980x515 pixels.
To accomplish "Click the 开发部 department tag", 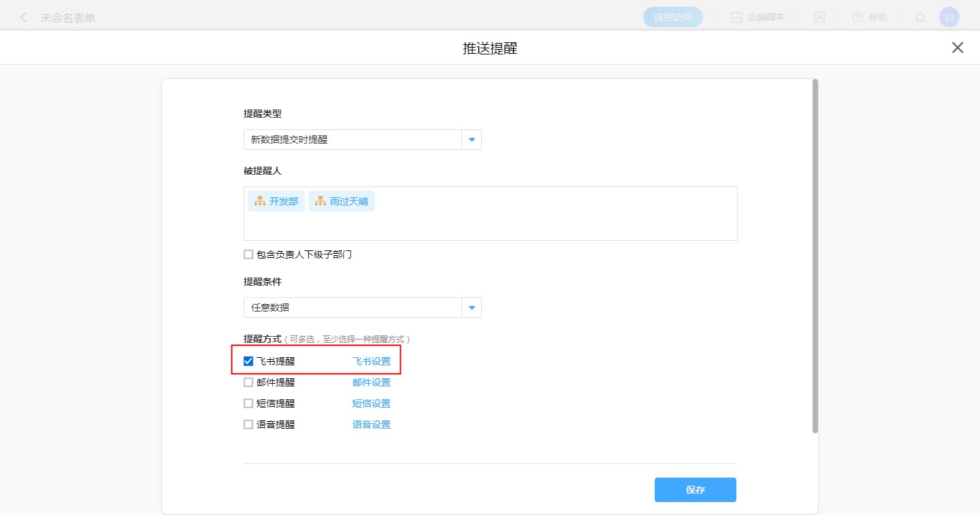I will coord(276,201).
